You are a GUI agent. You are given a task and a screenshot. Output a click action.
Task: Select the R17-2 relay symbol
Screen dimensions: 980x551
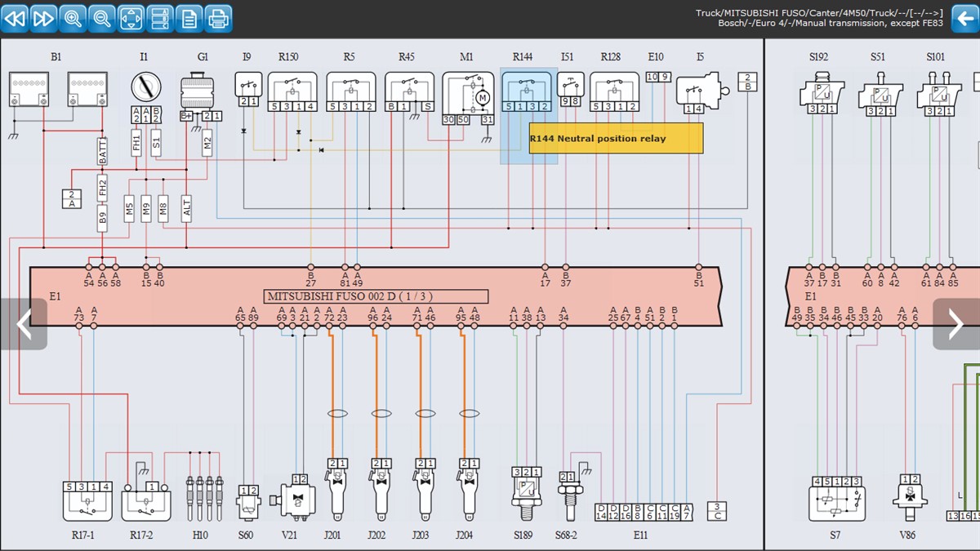point(146,500)
